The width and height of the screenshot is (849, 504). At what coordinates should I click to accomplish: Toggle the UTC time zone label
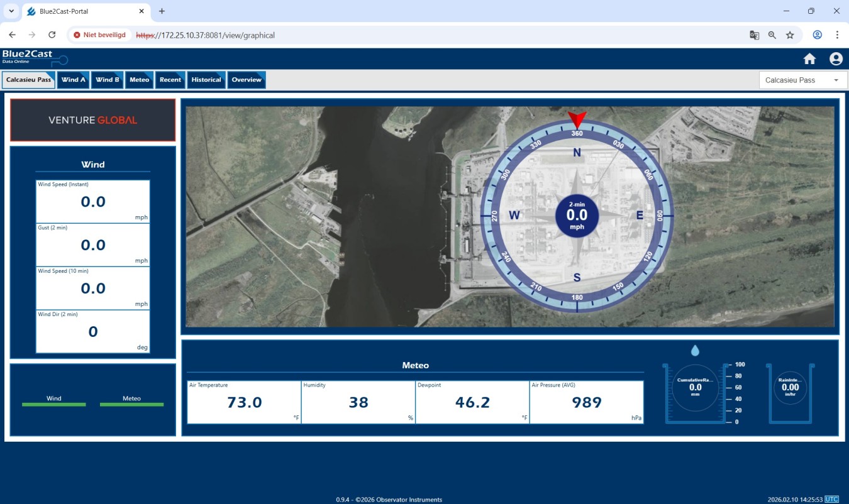[x=831, y=500]
